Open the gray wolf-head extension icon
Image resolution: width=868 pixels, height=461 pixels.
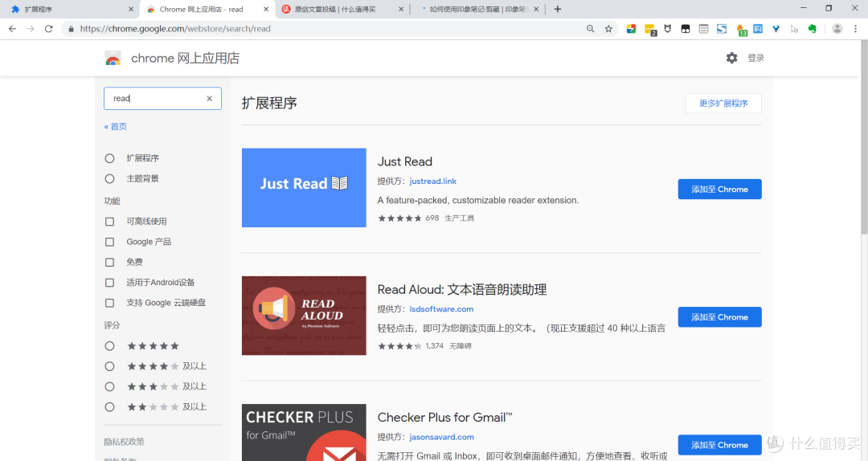pyautogui.click(x=668, y=29)
